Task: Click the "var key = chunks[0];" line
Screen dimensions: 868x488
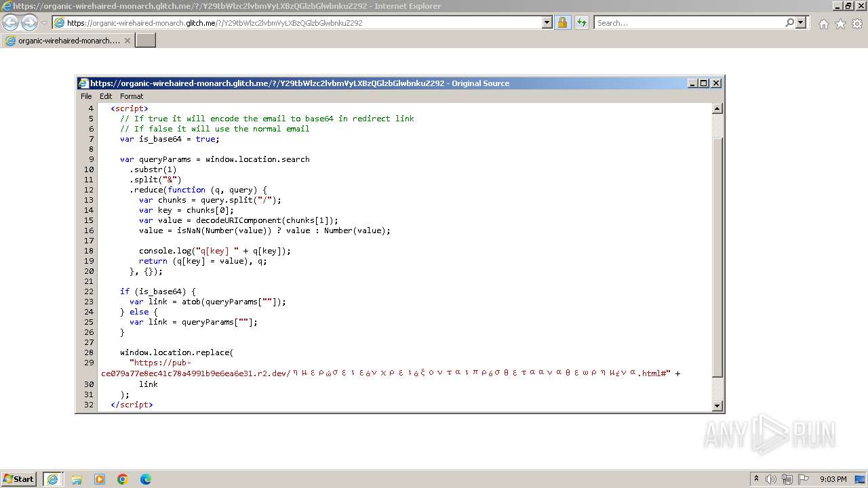Action: [186, 210]
